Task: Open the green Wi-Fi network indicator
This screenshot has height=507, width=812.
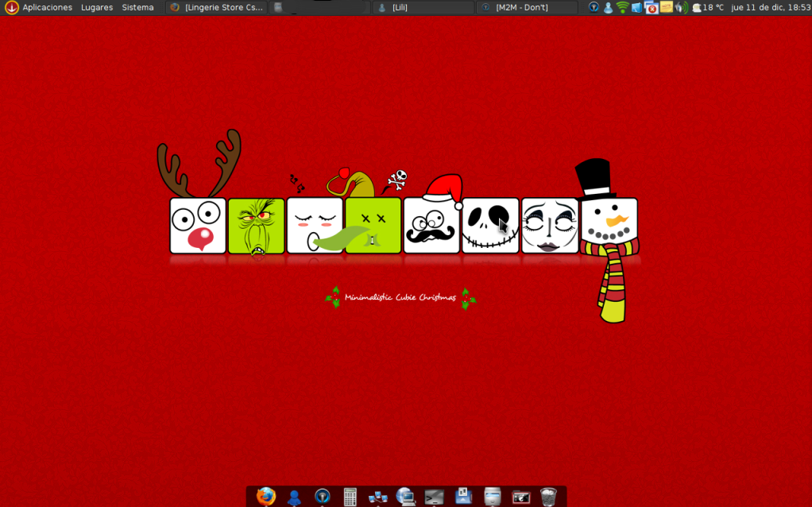Action: click(x=622, y=7)
